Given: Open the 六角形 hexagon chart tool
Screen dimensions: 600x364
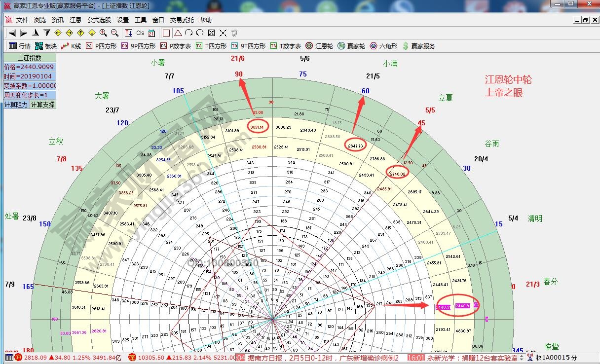Looking at the screenshot, I should click(383, 46).
